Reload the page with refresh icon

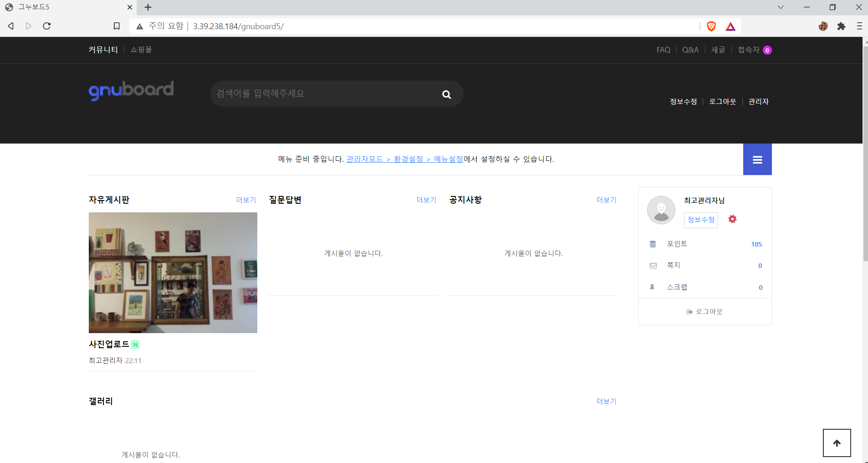tap(46, 26)
